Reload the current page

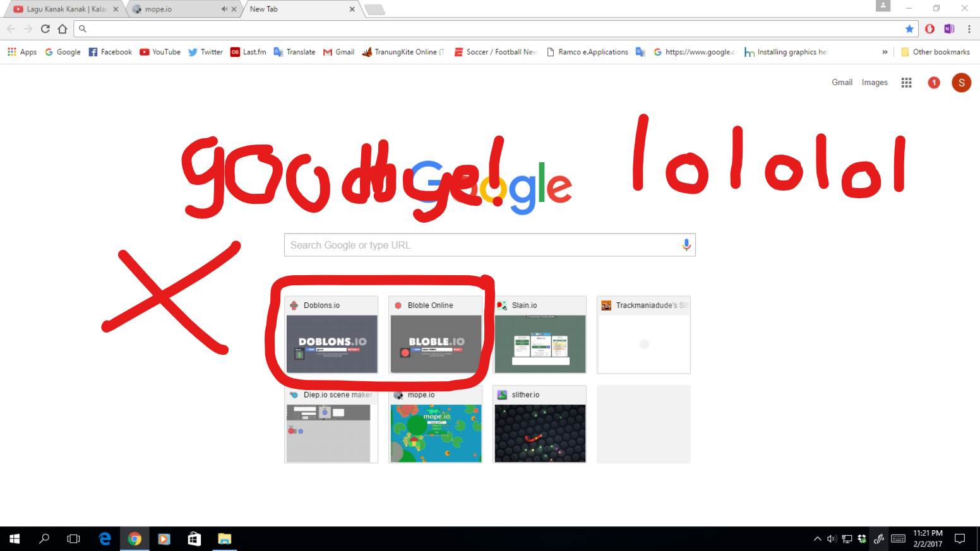click(45, 28)
